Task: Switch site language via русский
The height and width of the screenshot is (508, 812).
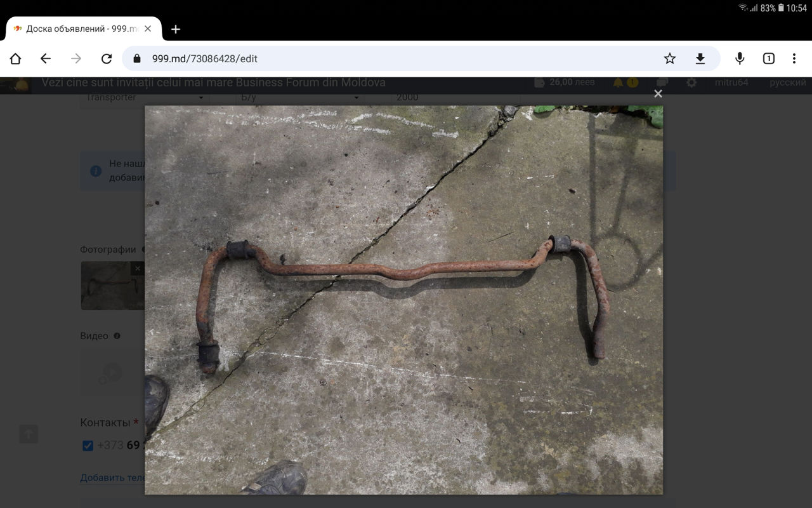Action: [787, 83]
